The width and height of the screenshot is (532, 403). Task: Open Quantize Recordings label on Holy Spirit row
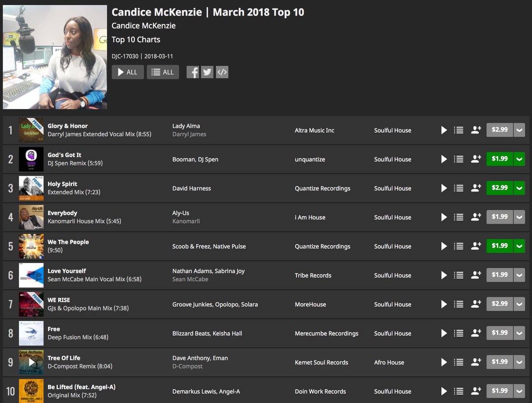[x=322, y=188]
